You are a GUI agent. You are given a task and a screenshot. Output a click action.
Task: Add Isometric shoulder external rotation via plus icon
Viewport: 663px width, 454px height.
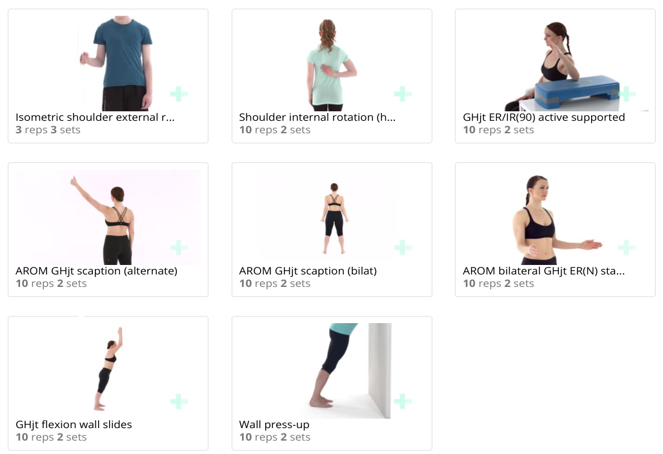(x=179, y=94)
